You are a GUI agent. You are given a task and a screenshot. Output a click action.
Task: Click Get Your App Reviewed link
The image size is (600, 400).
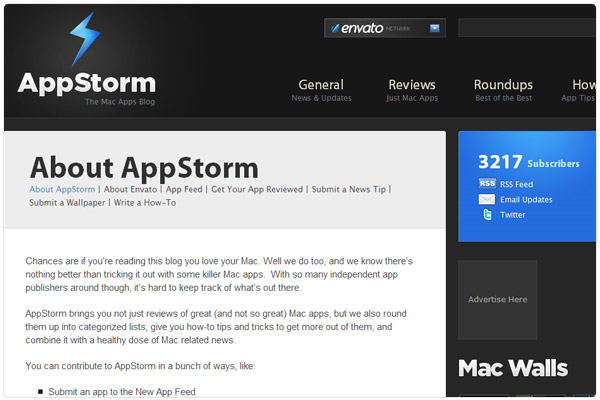pyautogui.click(x=257, y=189)
